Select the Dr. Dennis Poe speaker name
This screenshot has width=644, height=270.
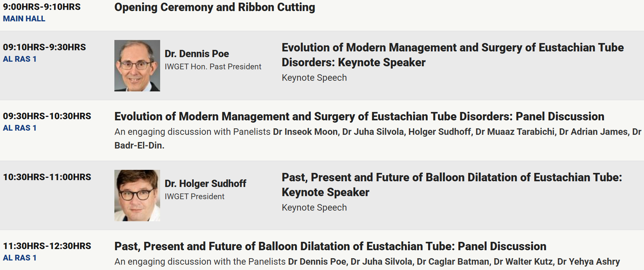[197, 54]
